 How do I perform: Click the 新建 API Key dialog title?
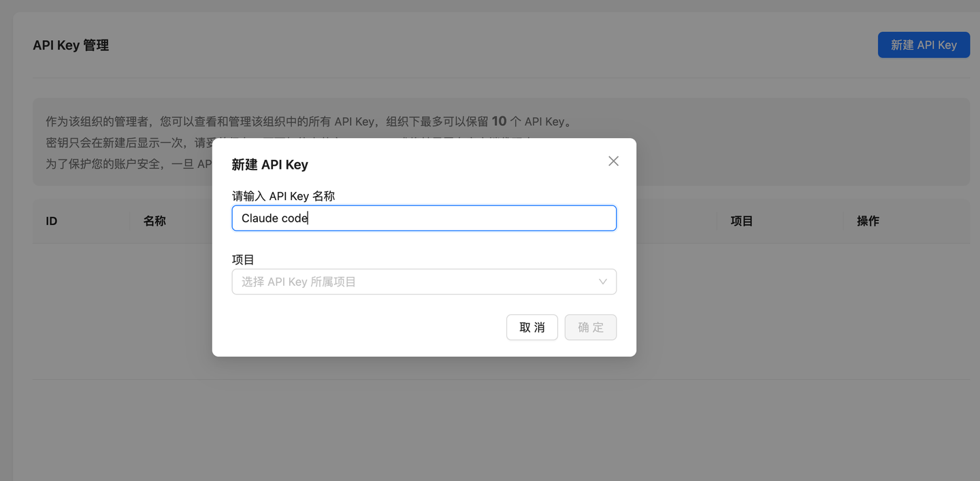(270, 165)
